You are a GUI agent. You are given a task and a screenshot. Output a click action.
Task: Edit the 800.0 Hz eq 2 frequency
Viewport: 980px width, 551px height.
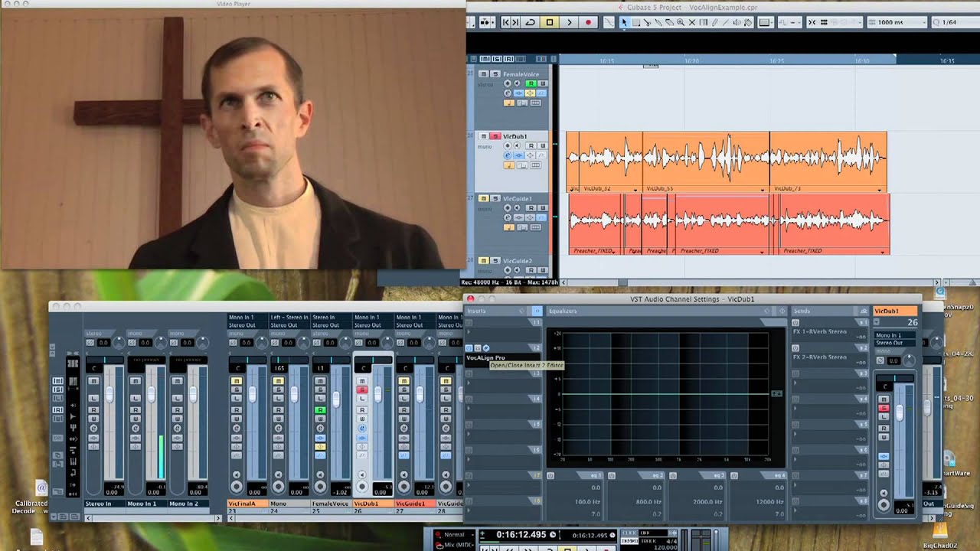pyautogui.click(x=648, y=502)
